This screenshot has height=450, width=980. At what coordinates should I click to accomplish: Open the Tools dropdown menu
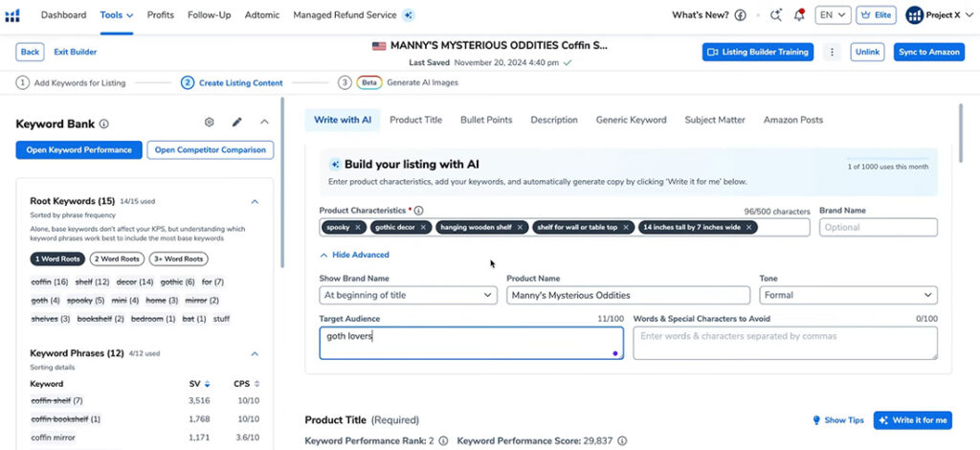point(116,15)
